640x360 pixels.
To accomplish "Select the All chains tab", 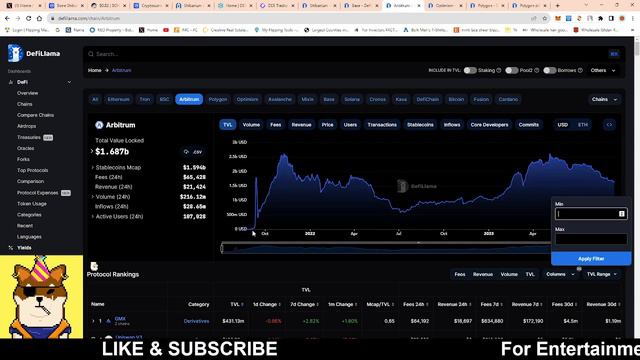I will (95, 99).
